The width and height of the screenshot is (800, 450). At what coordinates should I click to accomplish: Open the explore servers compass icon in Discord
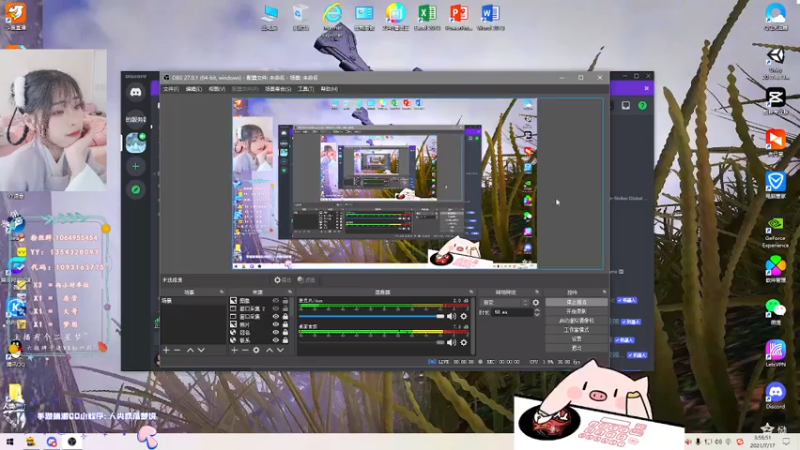point(136,190)
